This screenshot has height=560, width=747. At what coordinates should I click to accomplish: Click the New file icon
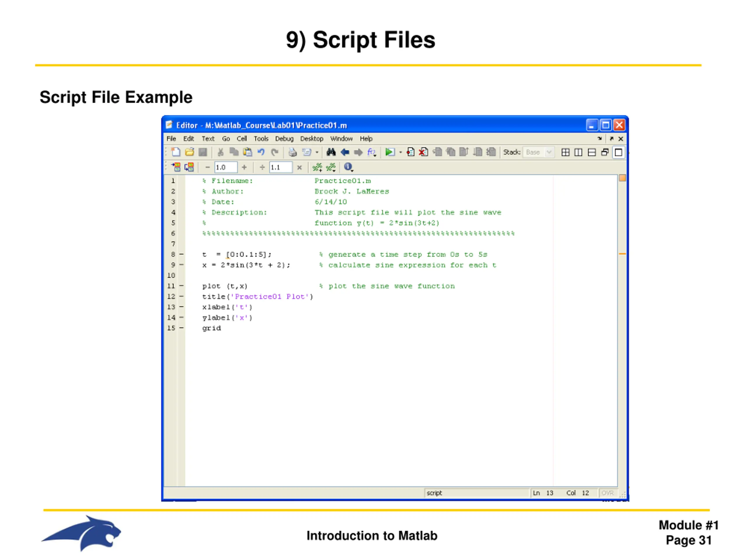176,152
